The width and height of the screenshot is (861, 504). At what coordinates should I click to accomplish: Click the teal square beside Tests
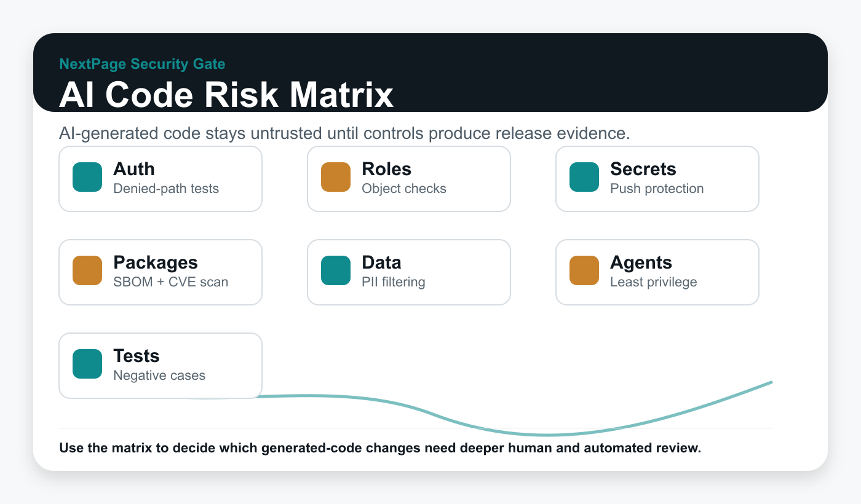(x=87, y=364)
